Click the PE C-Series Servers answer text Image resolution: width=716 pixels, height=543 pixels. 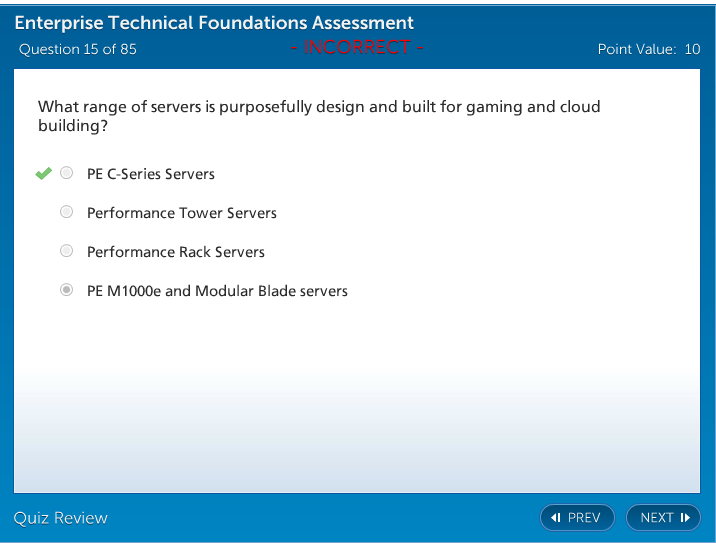point(151,174)
